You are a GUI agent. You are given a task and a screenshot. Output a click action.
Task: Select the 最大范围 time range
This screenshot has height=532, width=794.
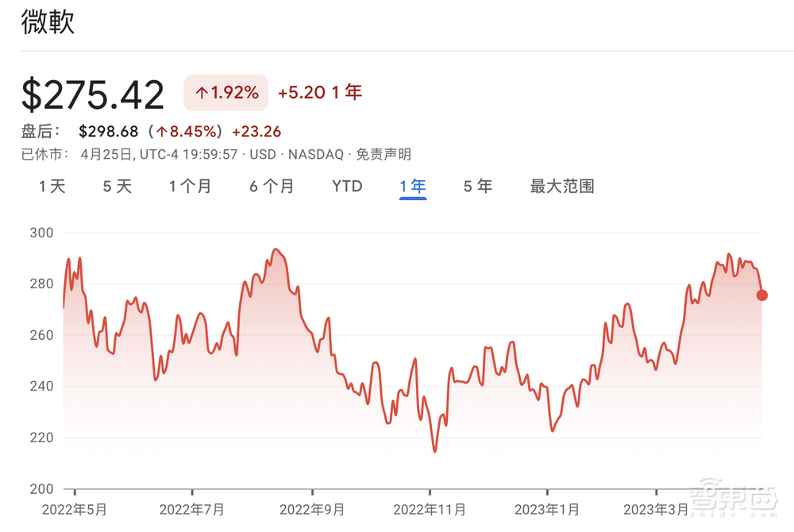click(561, 186)
